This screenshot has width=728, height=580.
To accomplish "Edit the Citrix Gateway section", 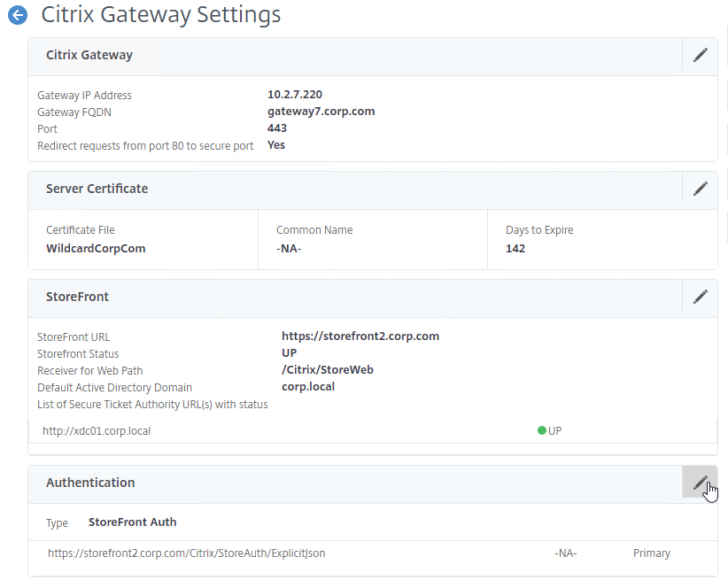I will (700, 55).
